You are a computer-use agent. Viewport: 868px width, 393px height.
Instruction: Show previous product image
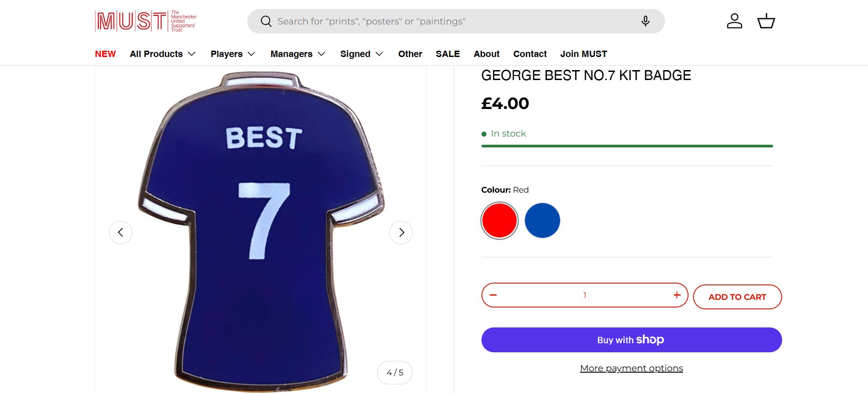click(x=121, y=232)
